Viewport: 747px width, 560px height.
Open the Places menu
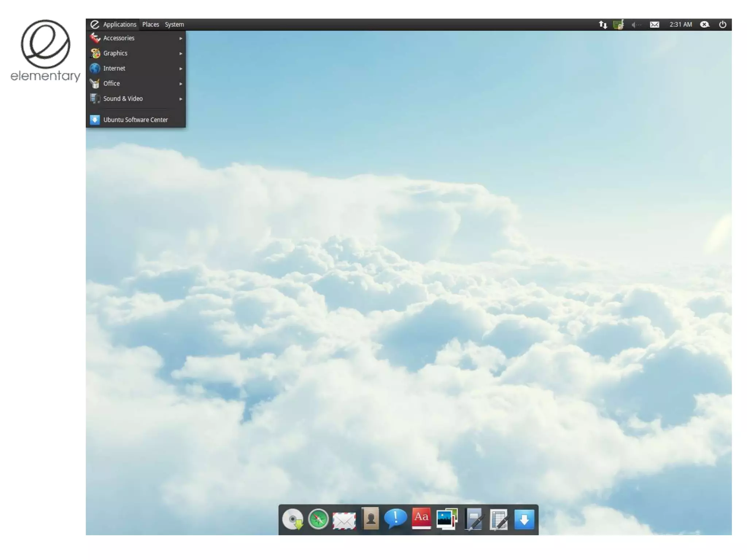pos(150,24)
